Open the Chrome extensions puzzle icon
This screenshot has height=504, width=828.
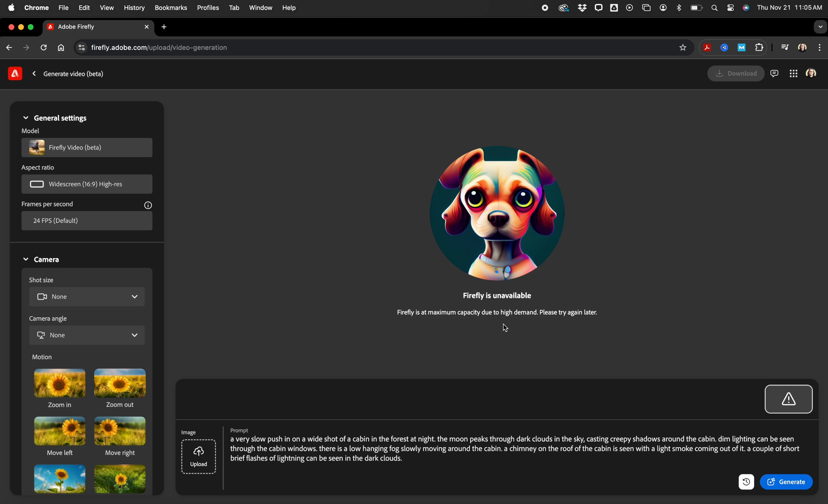(x=759, y=48)
